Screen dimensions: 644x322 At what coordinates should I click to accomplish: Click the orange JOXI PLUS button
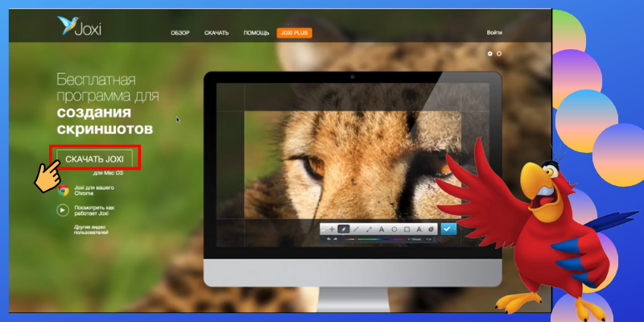295,33
